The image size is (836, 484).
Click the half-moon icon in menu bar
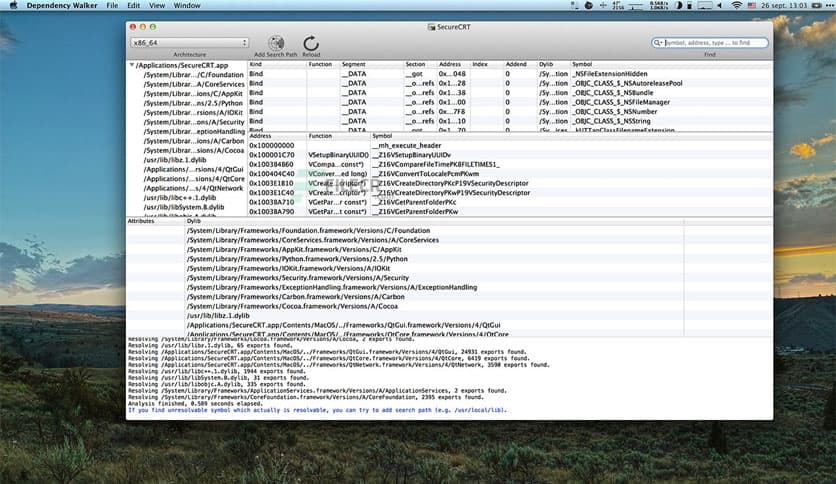(x=679, y=5)
